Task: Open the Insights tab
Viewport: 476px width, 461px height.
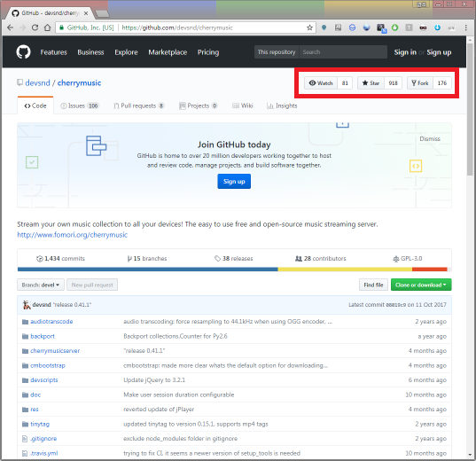Action: (x=282, y=105)
